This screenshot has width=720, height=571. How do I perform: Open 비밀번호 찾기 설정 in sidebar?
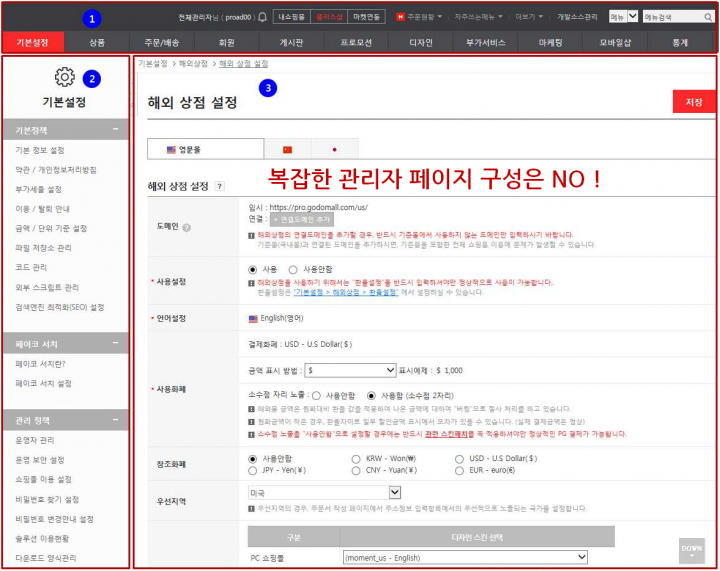pyautogui.click(x=47, y=499)
